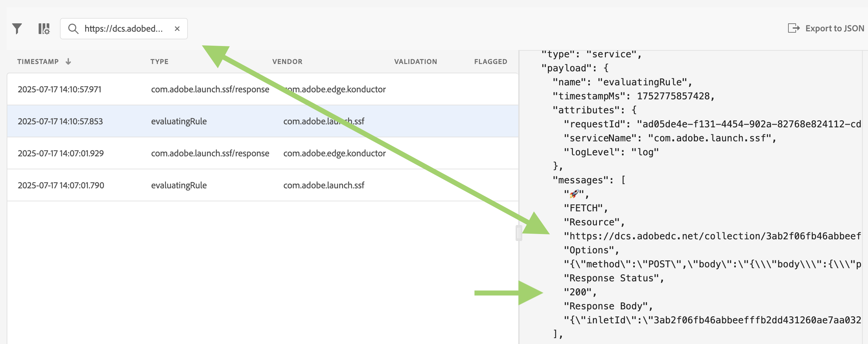Click the https://dcs.adobed... search input

(124, 29)
